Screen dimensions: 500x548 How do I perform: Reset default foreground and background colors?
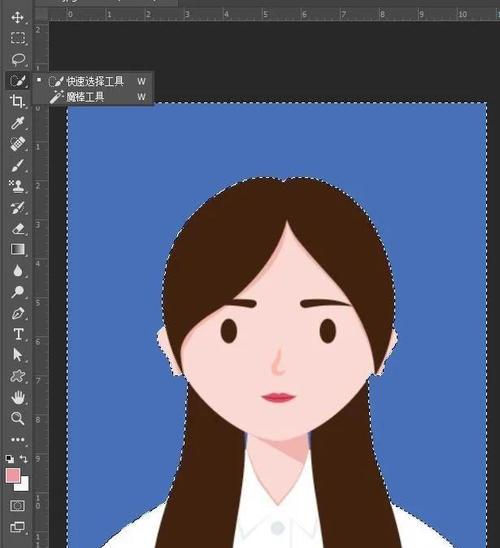pos(10,459)
